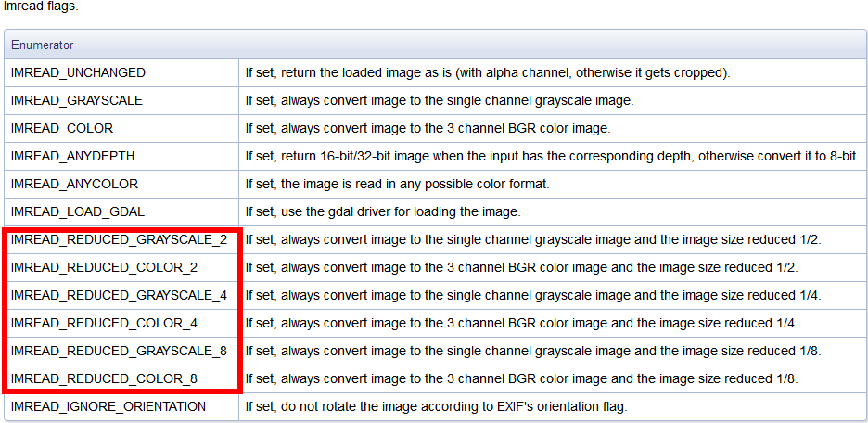The height and width of the screenshot is (423, 868).
Task: Click the IMREAD_REDUCED_GRAYSCALE_8 name
Action: [x=119, y=351]
